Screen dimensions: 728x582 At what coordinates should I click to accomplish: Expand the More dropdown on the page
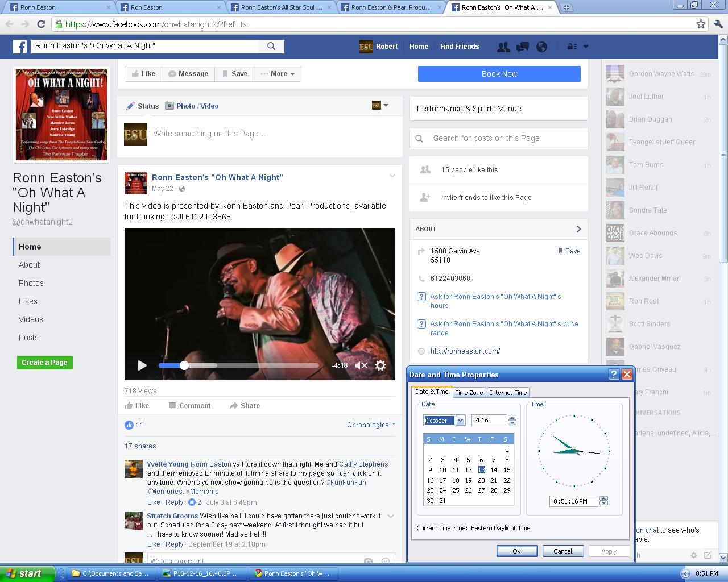(x=278, y=74)
